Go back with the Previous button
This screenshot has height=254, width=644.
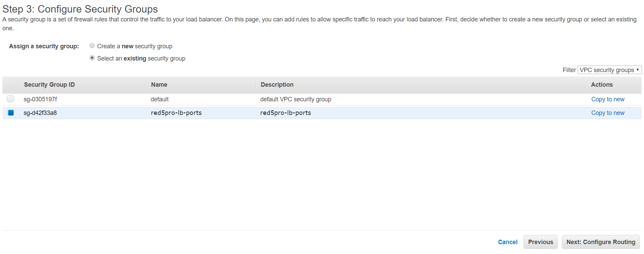pyautogui.click(x=540, y=242)
